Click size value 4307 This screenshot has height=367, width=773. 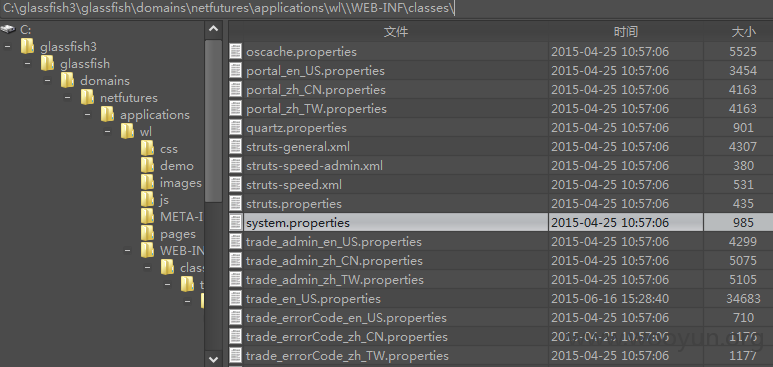point(743,147)
